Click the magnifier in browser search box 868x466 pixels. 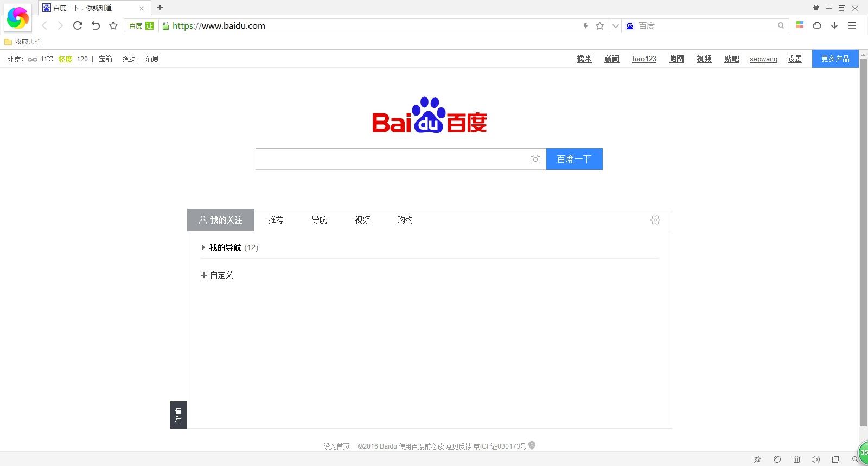781,25
